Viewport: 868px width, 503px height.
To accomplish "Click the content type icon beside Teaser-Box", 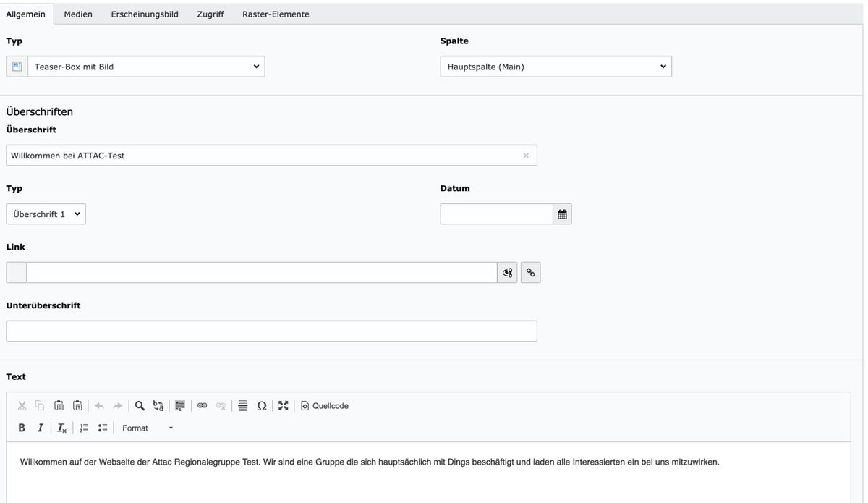I will [x=17, y=67].
